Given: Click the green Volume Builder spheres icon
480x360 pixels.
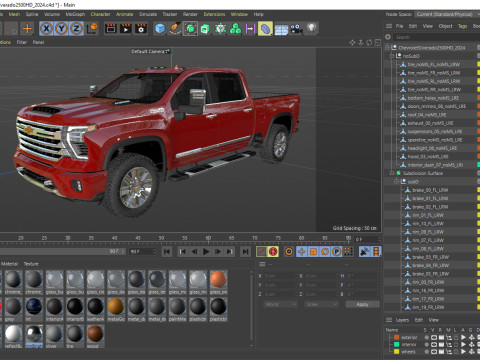Looking at the screenshot, I should point(235,29).
